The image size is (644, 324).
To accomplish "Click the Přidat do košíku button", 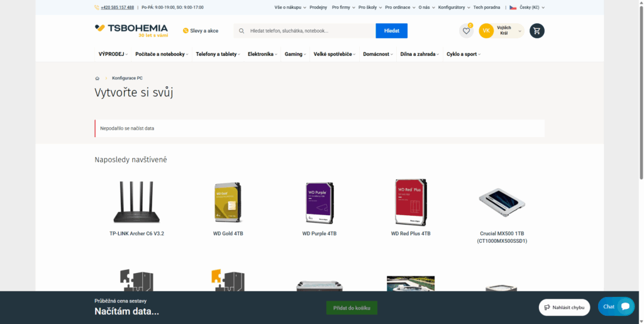I will point(352,308).
